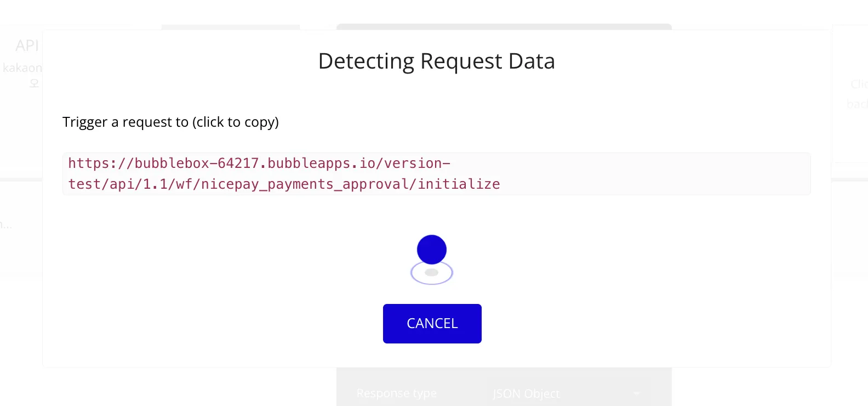The image size is (868, 406).
Task: Click the Detecting Request Data heading
Action: click(x=436, y=61)
